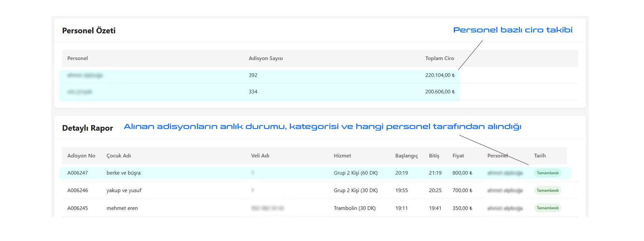
Task: Sort by Toplam Ciro column header
Action: coord(440,58)
